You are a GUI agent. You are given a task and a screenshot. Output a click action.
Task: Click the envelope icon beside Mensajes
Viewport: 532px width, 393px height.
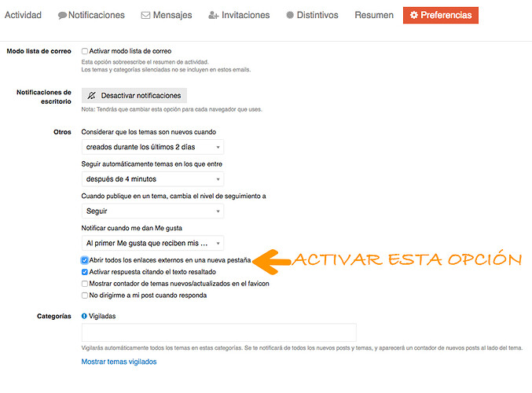145,15
